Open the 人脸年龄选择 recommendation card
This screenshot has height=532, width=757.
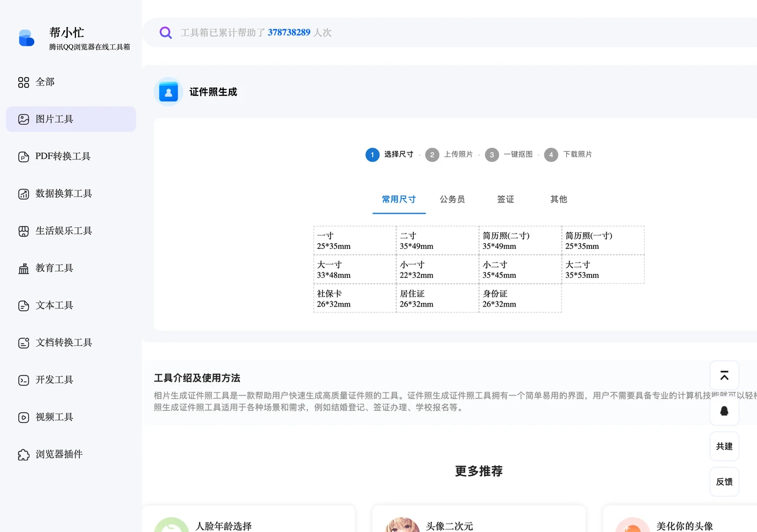pos(248,518)
